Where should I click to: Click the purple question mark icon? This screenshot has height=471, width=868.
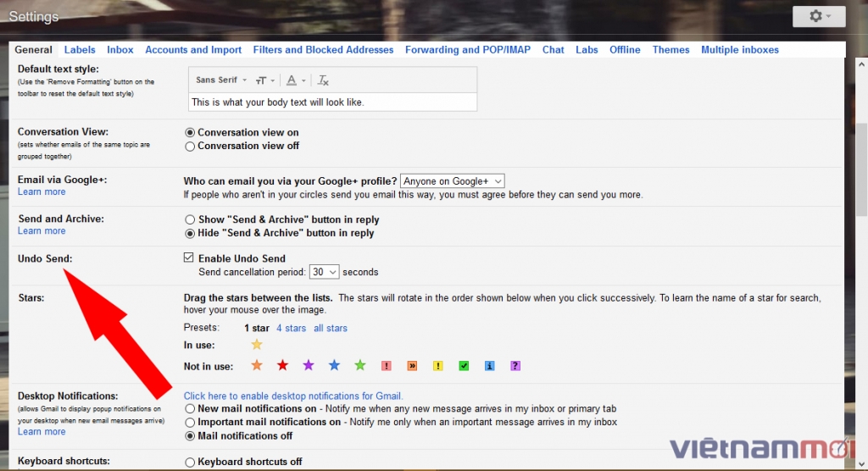(515, 366)
